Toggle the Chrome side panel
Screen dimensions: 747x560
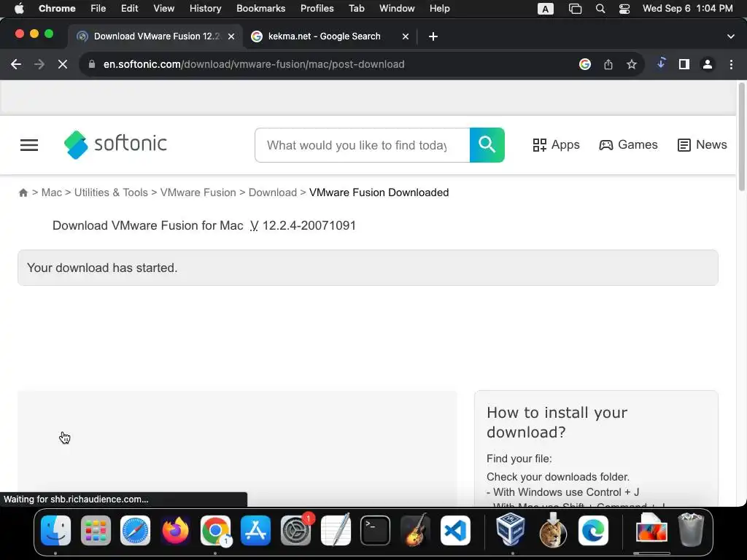point(684,64)
